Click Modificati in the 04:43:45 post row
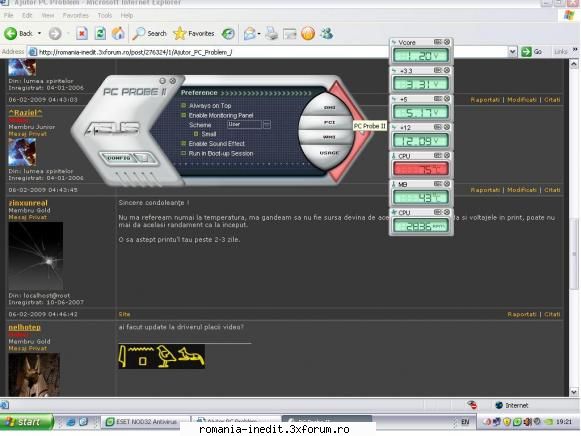Image resolution: width=581 pixels, height=436 pixels. 522,190
